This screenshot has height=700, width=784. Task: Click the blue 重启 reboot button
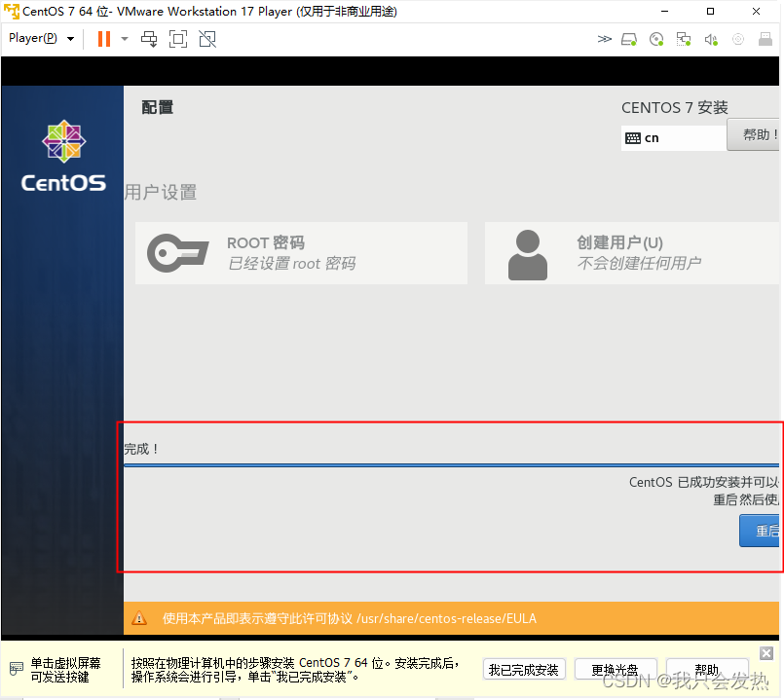(x=759, y=531)
